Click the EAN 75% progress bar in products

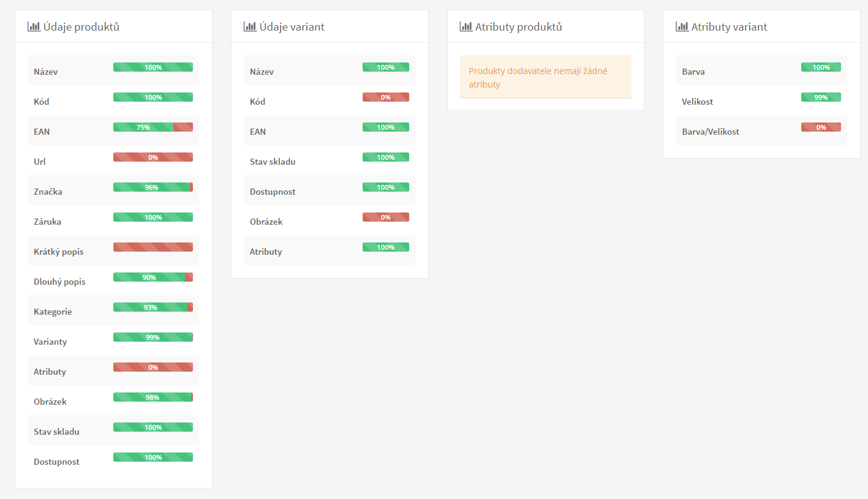pos(153,127)
